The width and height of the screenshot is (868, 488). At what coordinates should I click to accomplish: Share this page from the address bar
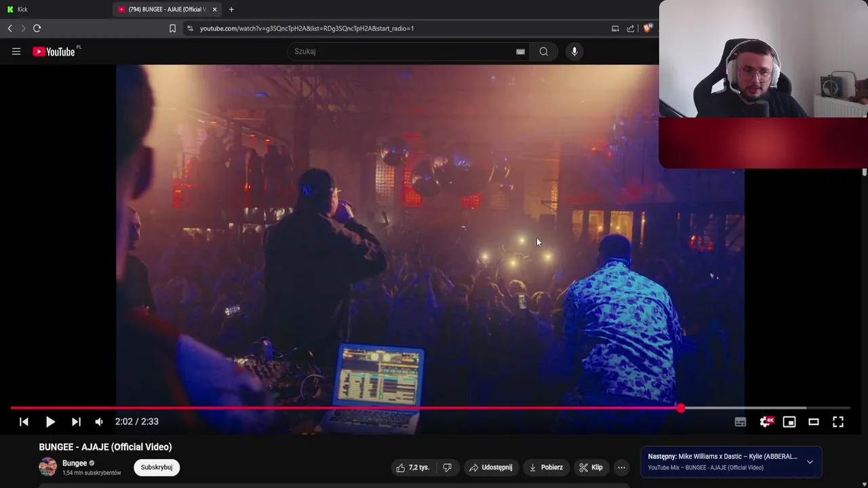(x=631, y=28)
